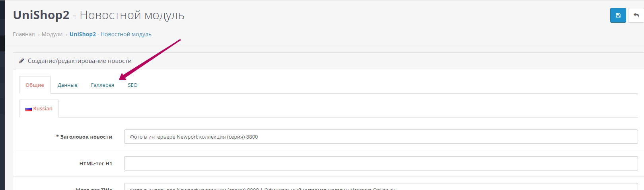Click into the HTML-тег H1 field

[381, 163]
